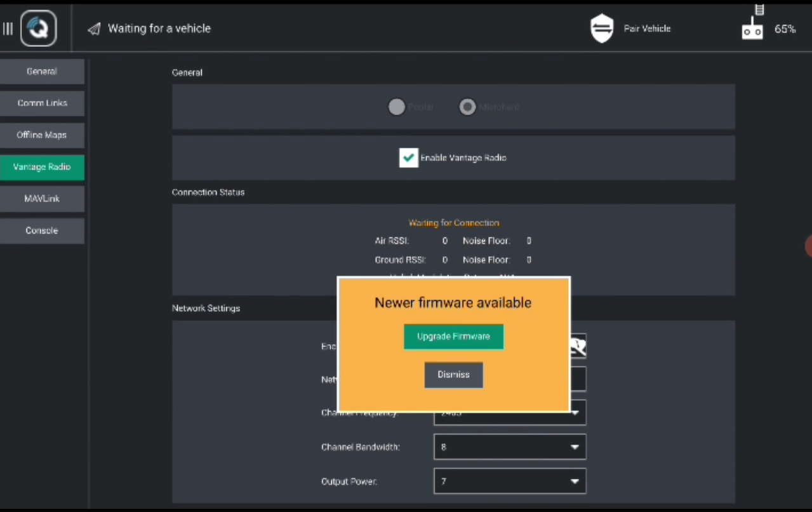Viewport: 812px width, 512px height.
Task: Uncheck the Enable Vantage Radio checkbox
Action: point(408,158)
